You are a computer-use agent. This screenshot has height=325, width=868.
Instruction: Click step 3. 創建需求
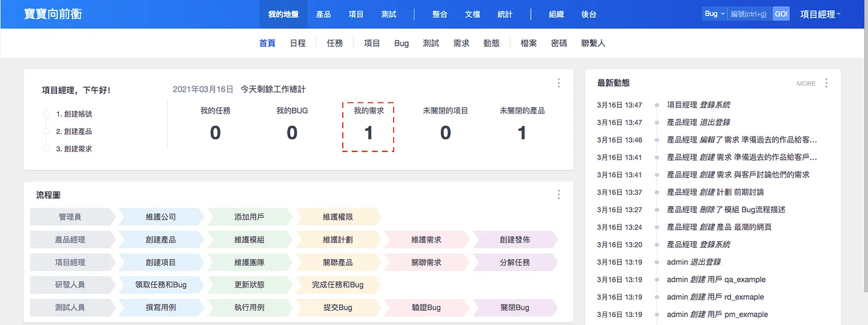(74, 149)
